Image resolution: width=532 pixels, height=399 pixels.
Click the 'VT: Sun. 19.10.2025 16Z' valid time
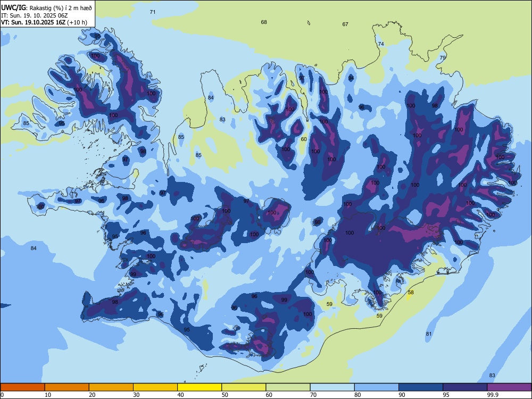tap(33, 22)
